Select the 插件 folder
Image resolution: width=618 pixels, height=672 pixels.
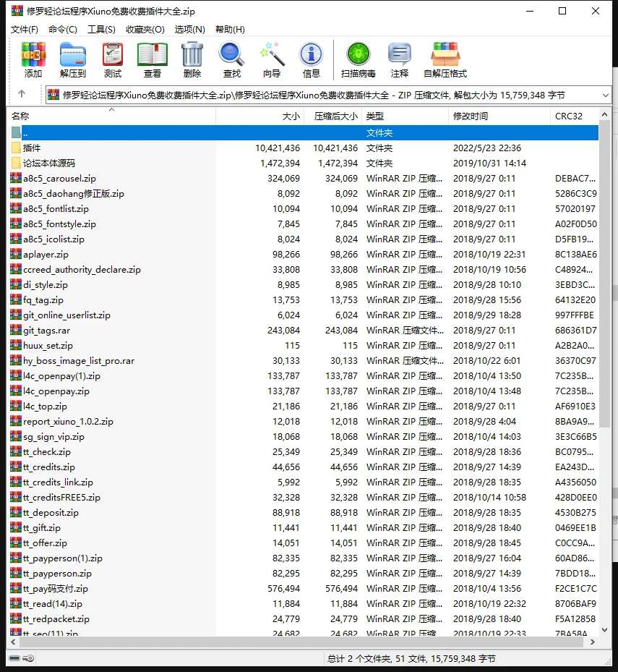pyautogui.click(x=32, y=148)
